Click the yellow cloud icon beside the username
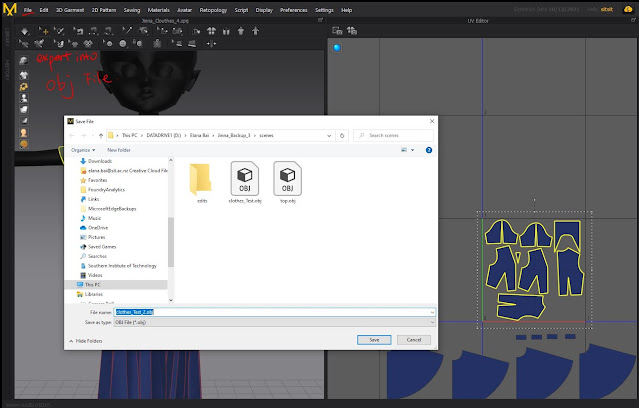 pos(628,9)
